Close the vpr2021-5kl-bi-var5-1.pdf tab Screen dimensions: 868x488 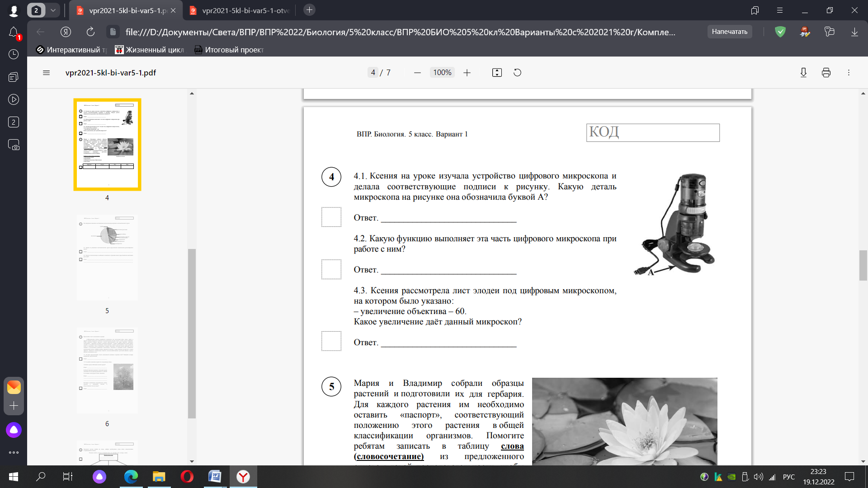173,10
